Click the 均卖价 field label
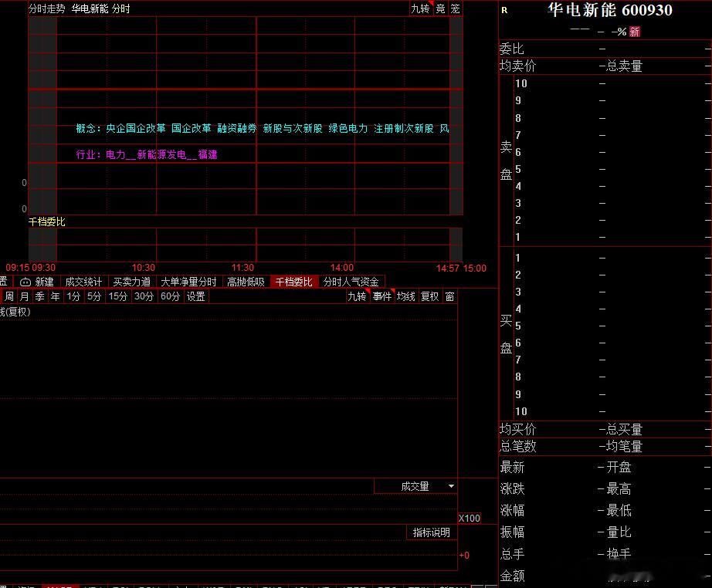The image size is (712, 588). coord(517,66)
